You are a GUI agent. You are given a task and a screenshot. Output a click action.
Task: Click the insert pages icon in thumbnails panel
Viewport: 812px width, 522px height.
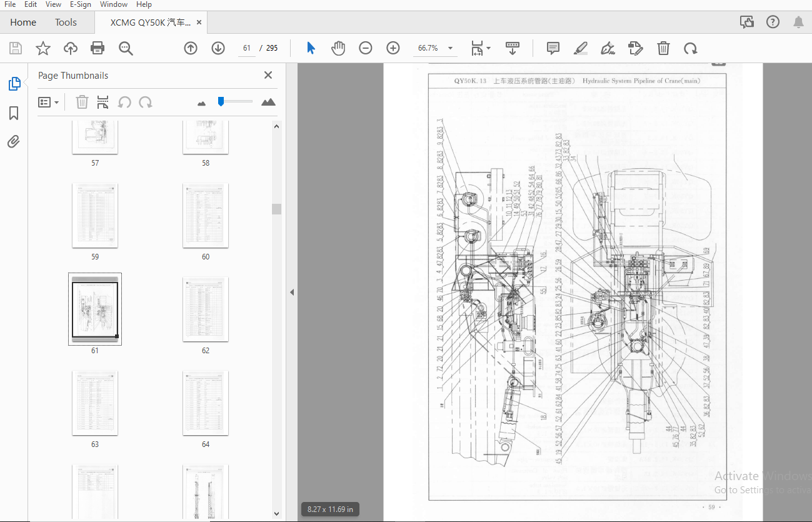click(103, 102)
